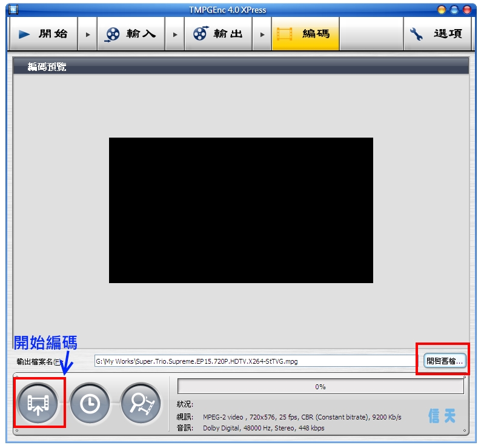This screenshot has height=448, width=481.
Task: Minimize the window with the yellow button
Action: pos(441,9)
